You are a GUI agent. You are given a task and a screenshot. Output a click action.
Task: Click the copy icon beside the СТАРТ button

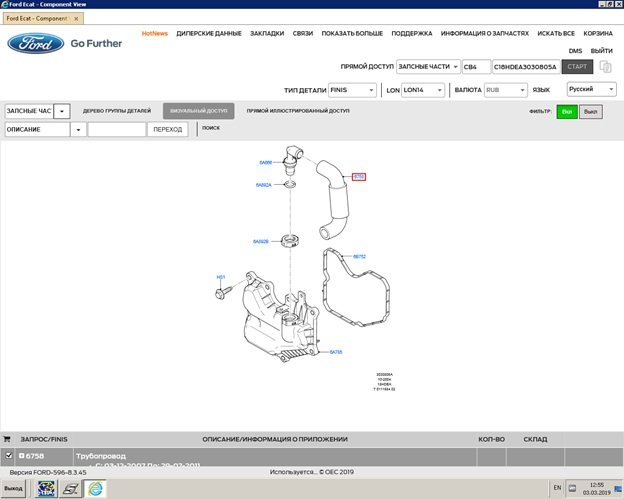606,67
